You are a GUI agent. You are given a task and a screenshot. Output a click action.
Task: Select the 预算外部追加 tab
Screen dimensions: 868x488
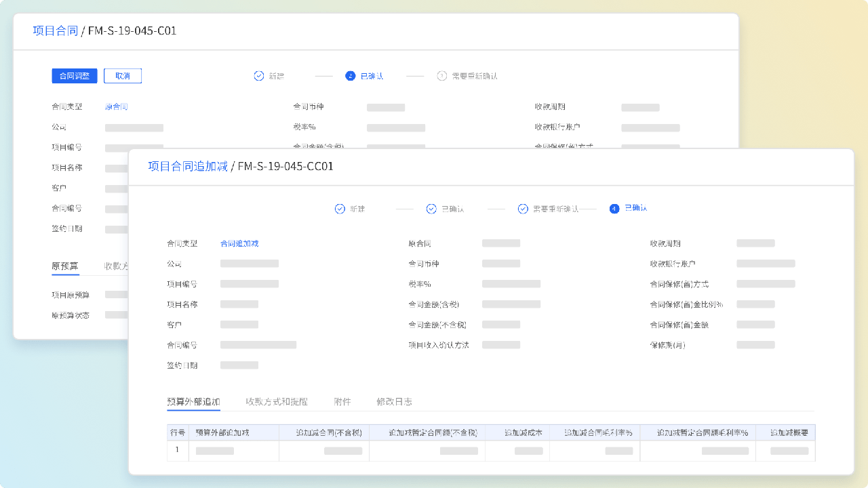coord(193,402)
